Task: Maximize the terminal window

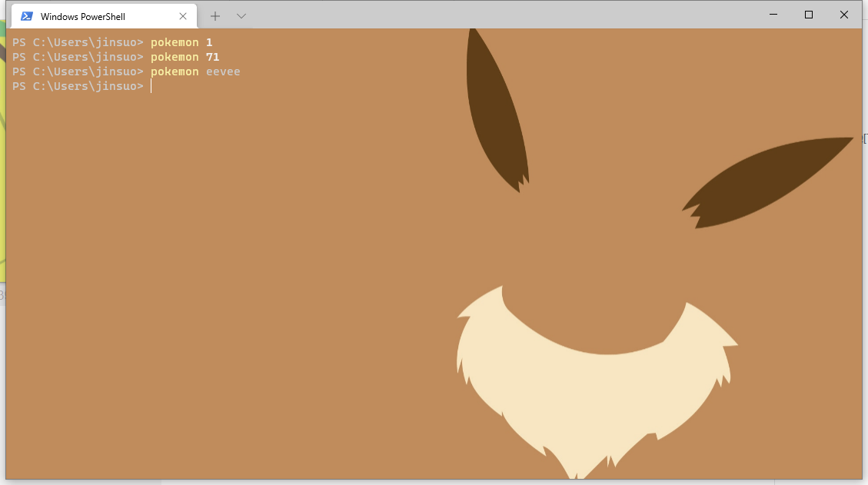Action: click(x=809, y=15)
